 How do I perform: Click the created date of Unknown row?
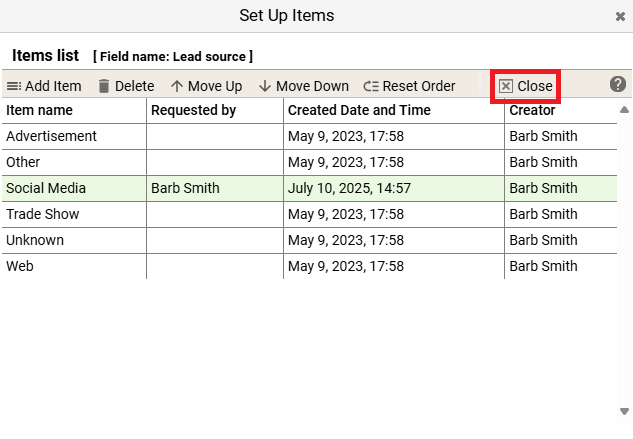(x=394, y=240)
